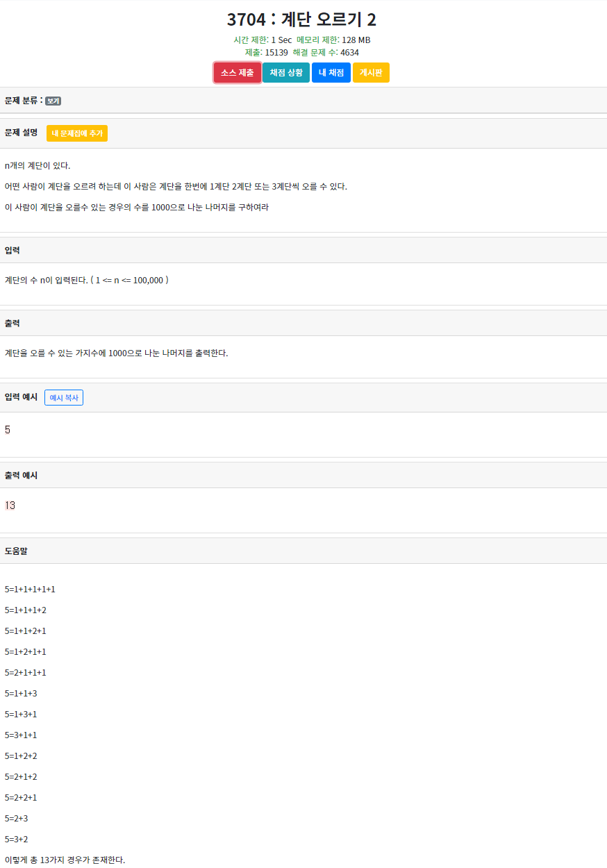Click the line 5=3+1+1
This screenshot has width=607, height=868.
click(21, 735)
